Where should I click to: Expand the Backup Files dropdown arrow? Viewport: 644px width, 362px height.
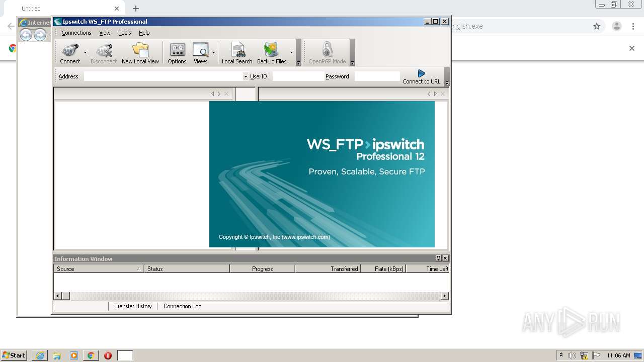[291, 53]
